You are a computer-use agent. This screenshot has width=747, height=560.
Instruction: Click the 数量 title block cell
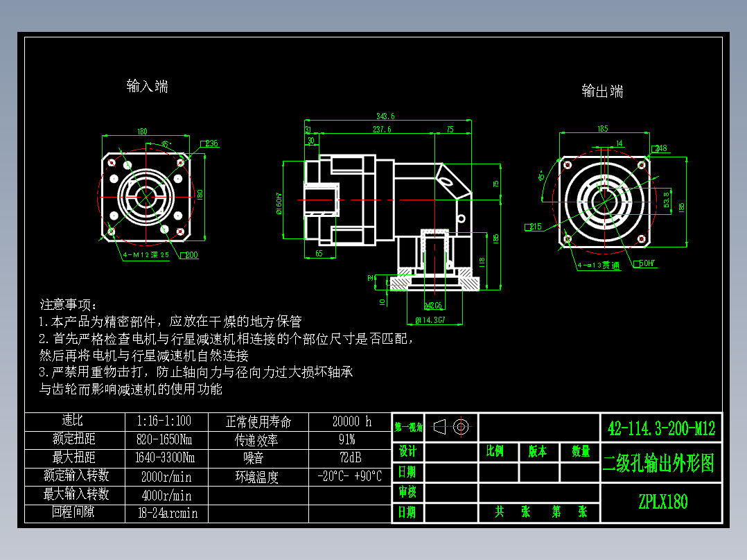(x=581, y=451)
